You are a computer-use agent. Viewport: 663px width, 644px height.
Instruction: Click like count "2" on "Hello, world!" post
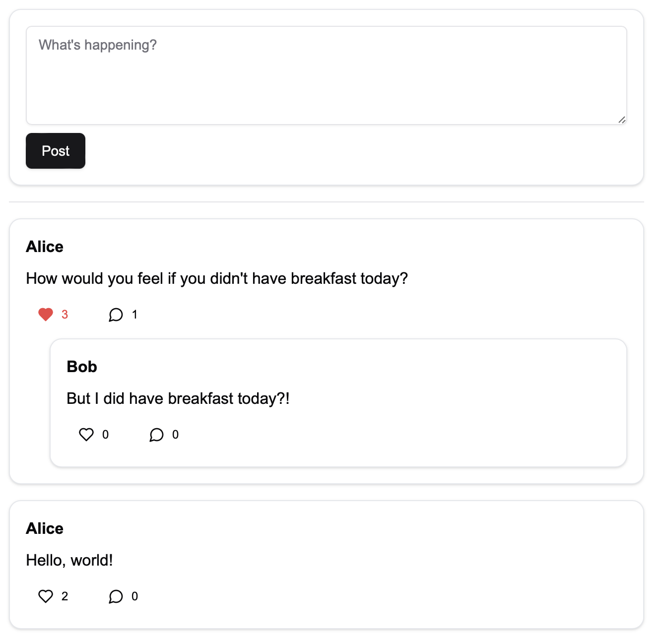65,596
